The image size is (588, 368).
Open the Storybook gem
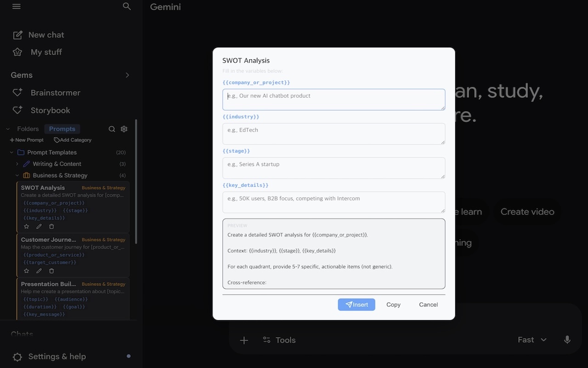click(x=51, y=110)
